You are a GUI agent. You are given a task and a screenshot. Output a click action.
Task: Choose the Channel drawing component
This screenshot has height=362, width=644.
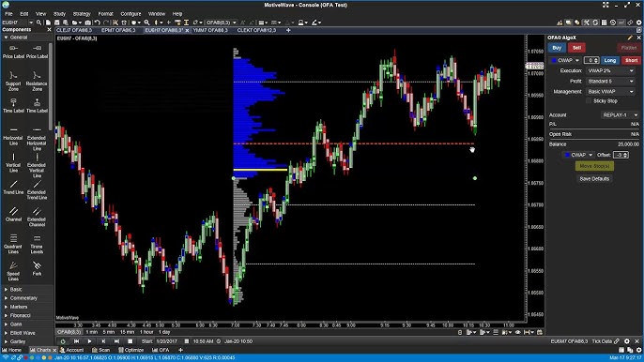pyautogui.click(x=13, y=214)
